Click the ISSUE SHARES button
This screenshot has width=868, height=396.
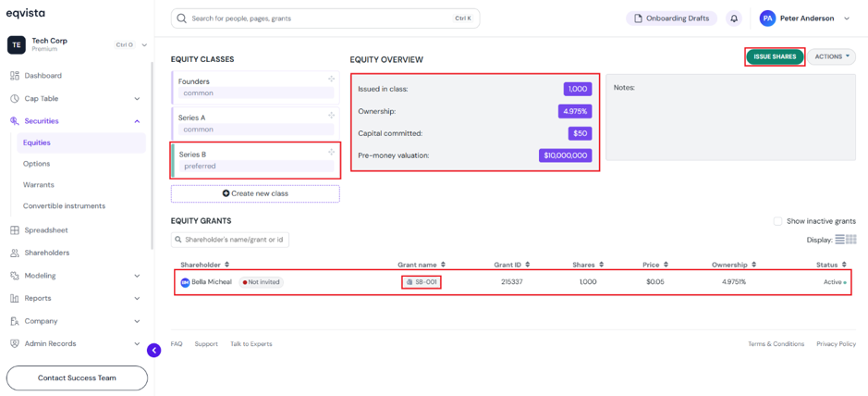[x=775, y=56]
